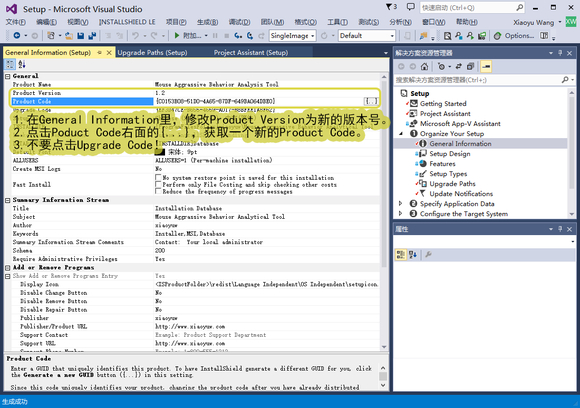Open the dropdown arrow next to 附加 button

coord(206,36)
